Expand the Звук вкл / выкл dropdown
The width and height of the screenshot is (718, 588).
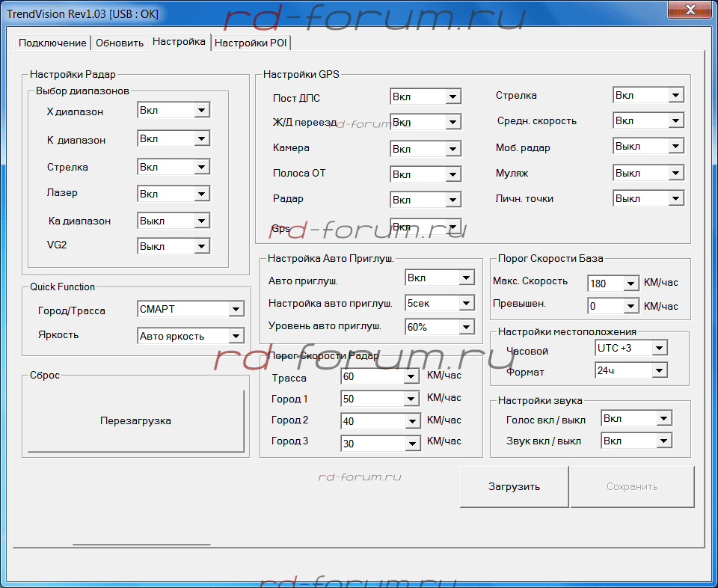click(636, 441)
